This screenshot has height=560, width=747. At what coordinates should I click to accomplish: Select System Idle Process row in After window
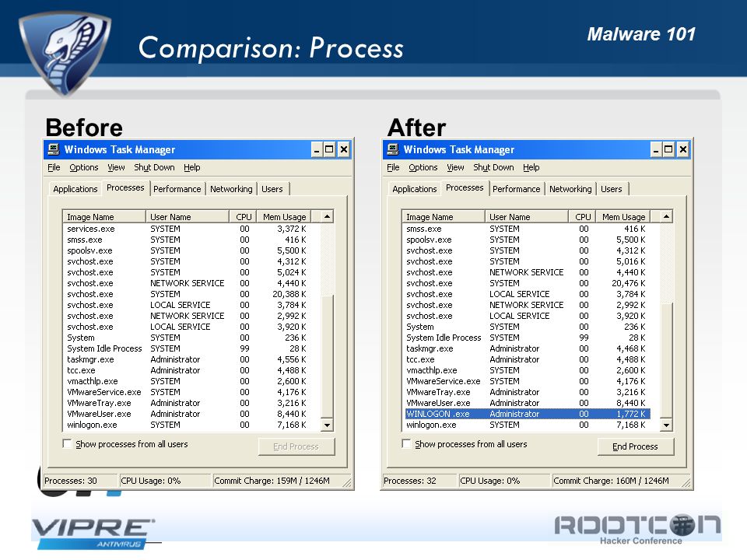click(528, 338)
